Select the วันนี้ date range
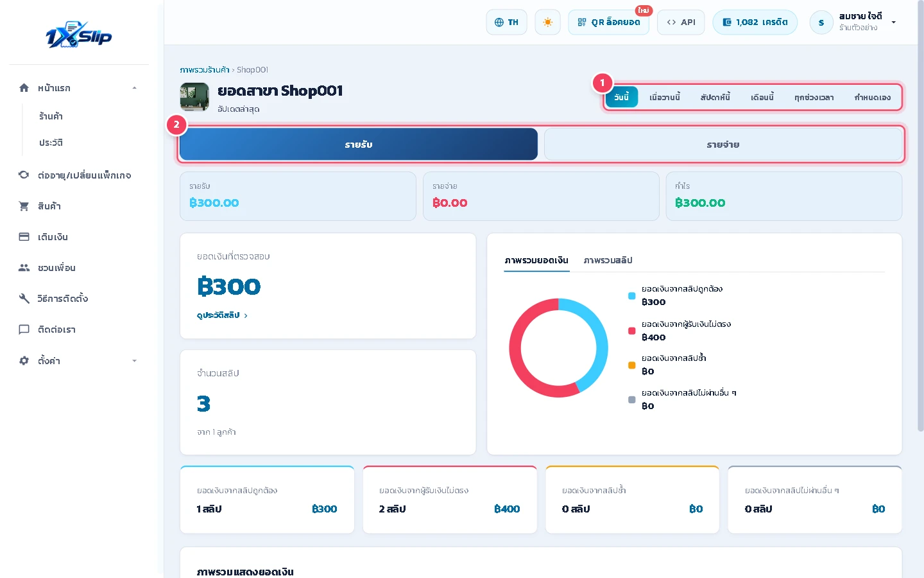Screen dimensions: 924x578 click(x=622, y=97)
